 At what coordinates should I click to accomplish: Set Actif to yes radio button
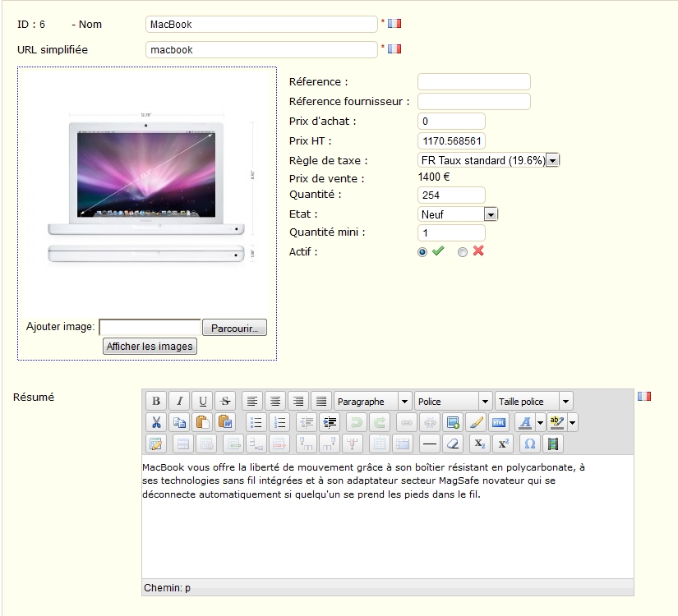(422, 252)
